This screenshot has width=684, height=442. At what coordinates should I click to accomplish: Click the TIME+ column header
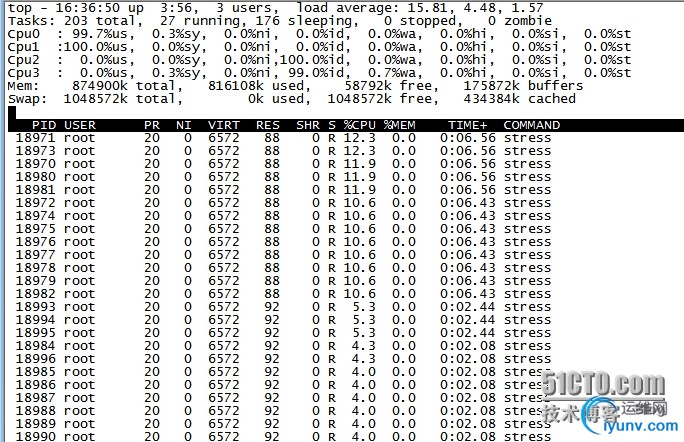(468, 125)
